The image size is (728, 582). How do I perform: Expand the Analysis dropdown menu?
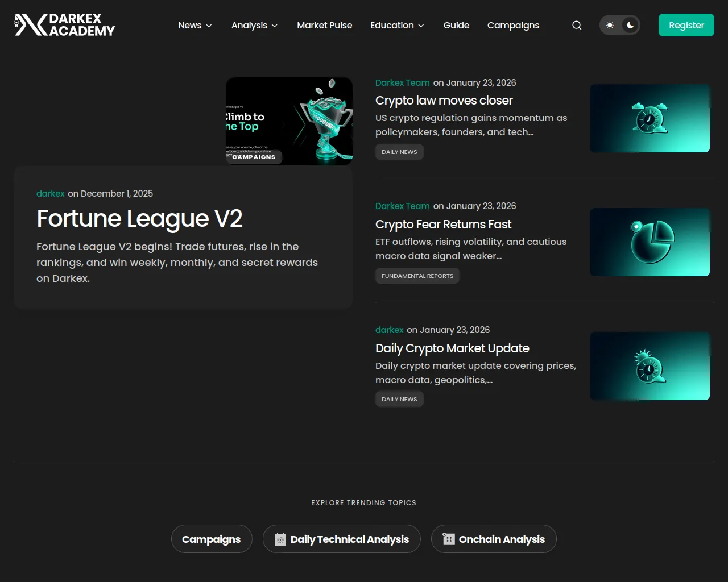pos(255,26)
